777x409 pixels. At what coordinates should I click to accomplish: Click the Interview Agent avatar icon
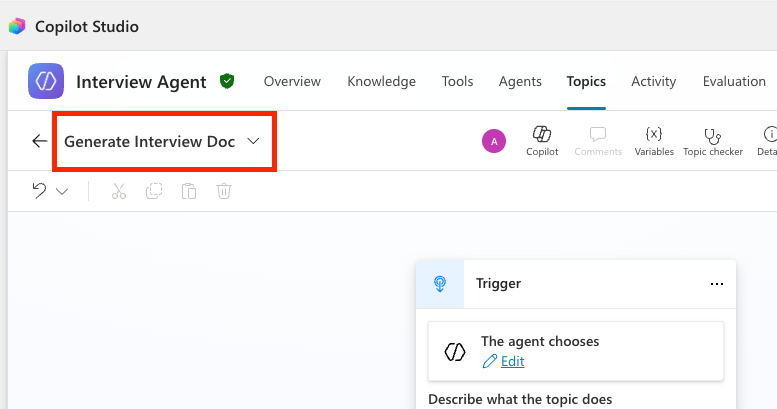click(46, 81)
